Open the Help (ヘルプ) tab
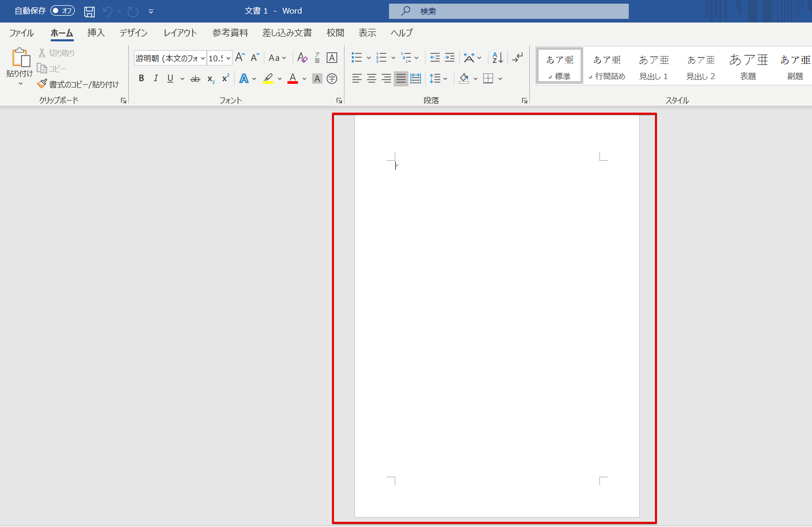The width and height of the screenshot is (812, 527). [x=402, y=33]
